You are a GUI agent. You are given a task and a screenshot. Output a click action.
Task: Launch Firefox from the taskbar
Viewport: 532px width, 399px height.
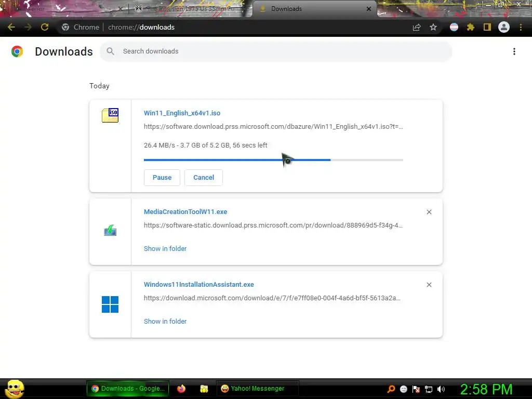click(181, 389)
